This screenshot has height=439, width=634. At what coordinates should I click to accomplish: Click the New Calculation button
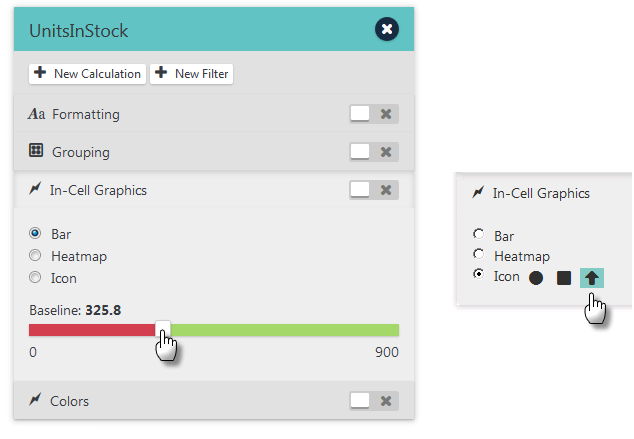[x=87, y=74]
